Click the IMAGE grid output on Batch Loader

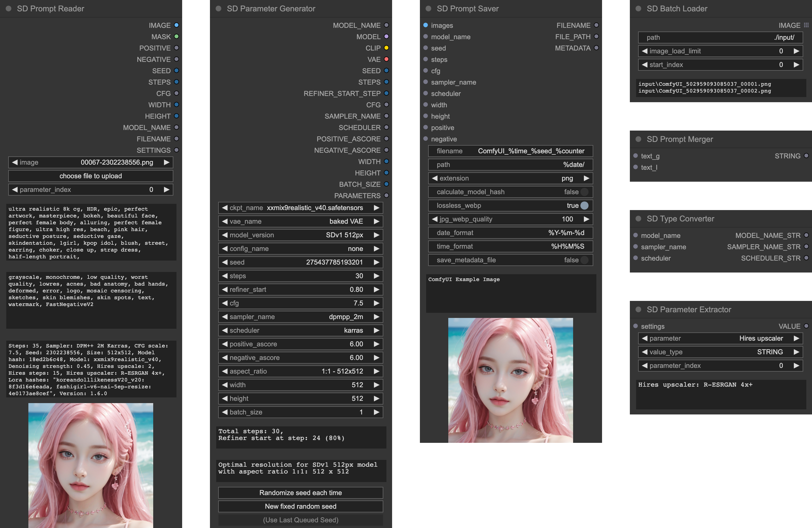click(806, 25)
